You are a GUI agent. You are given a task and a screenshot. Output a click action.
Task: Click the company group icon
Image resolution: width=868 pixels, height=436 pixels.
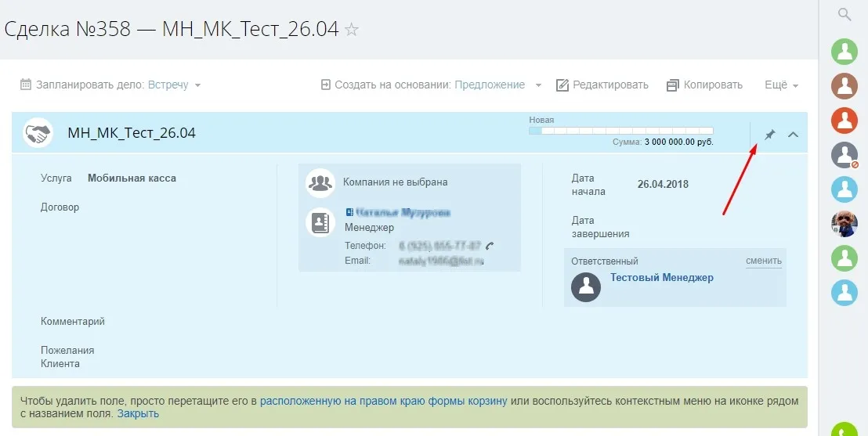coord(320,182)
